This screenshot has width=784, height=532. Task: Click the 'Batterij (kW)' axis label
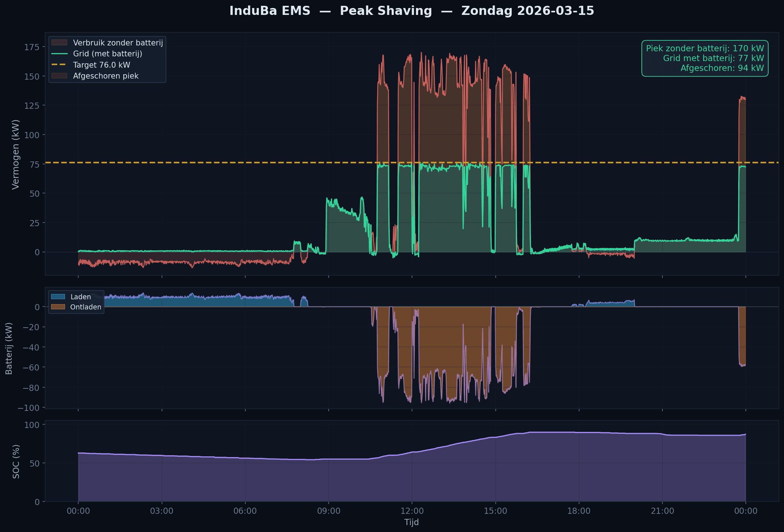pyautogui.click(x=9, y=348)
